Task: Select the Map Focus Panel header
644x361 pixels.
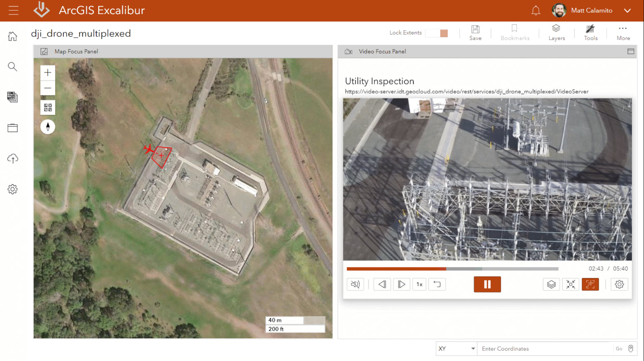Action: pos(183,52)
